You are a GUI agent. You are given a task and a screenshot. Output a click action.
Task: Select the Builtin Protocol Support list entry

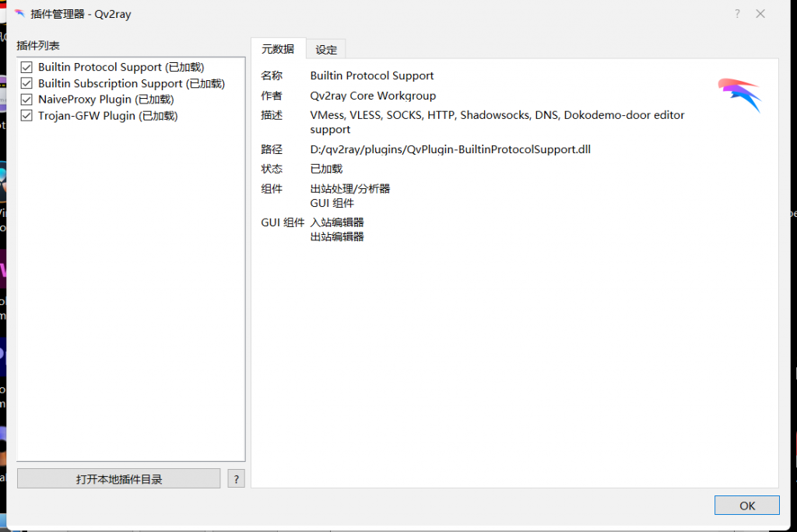[121, 68]
